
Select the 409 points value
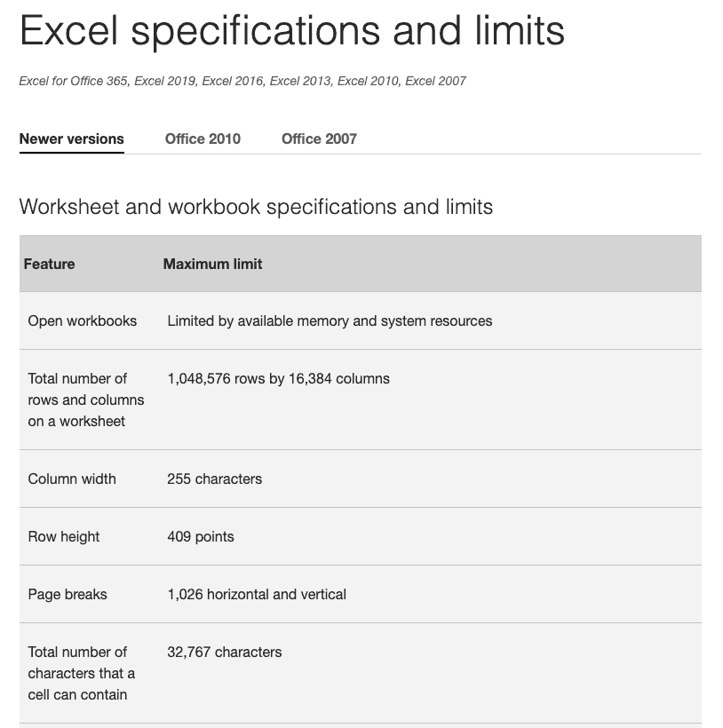click(x=201, y=536)
